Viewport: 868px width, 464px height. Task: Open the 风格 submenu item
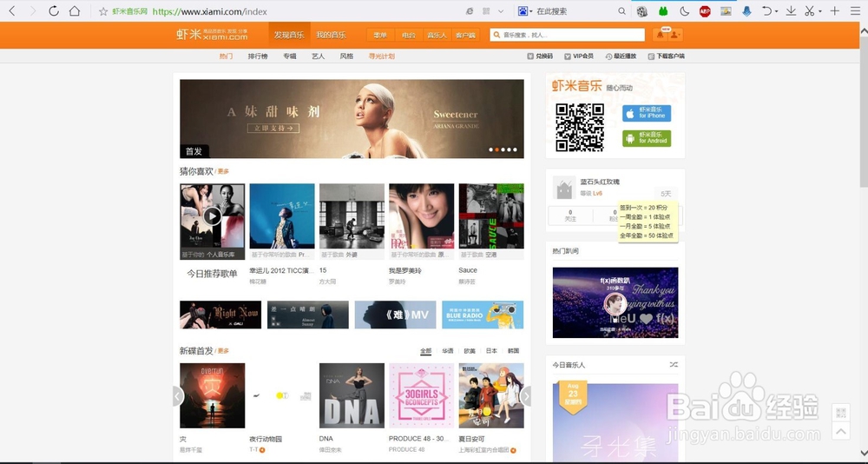pyautogui.click(x=346, y=56)
